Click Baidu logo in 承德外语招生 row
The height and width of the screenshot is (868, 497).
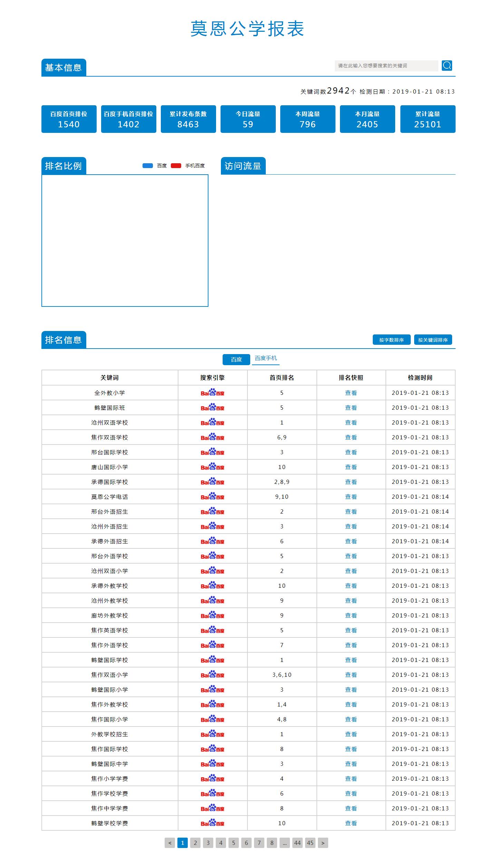(213, 541)
